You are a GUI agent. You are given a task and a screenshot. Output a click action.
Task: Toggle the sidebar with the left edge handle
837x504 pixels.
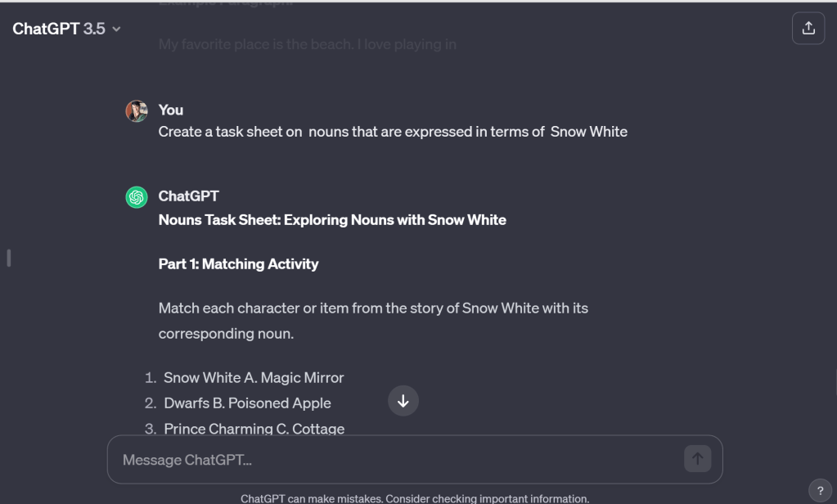click(8, 258)
